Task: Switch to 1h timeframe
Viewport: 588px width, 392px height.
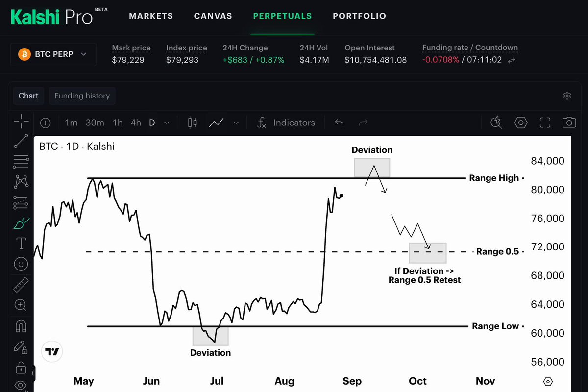Action: click(118, 122)
